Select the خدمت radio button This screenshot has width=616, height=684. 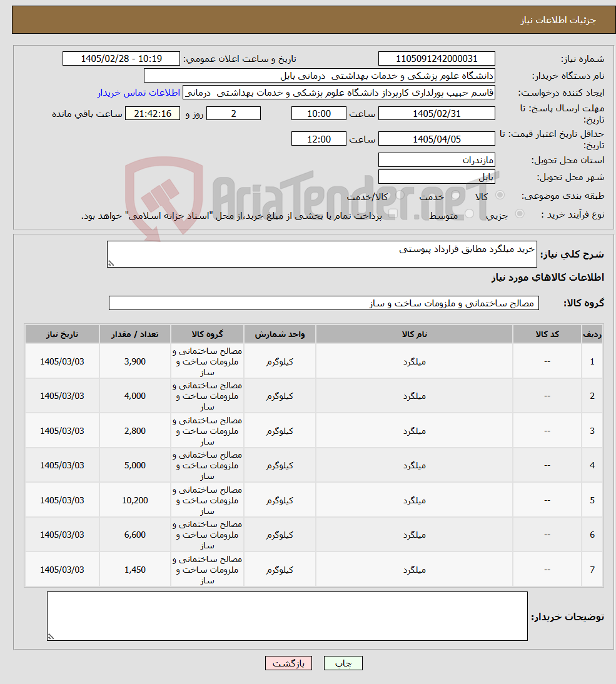(455, 196)
